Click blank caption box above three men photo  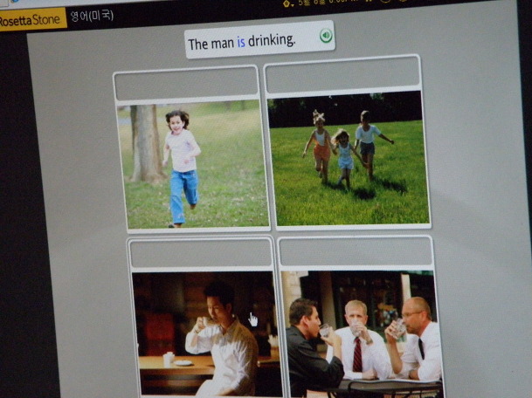coord(356,251)
